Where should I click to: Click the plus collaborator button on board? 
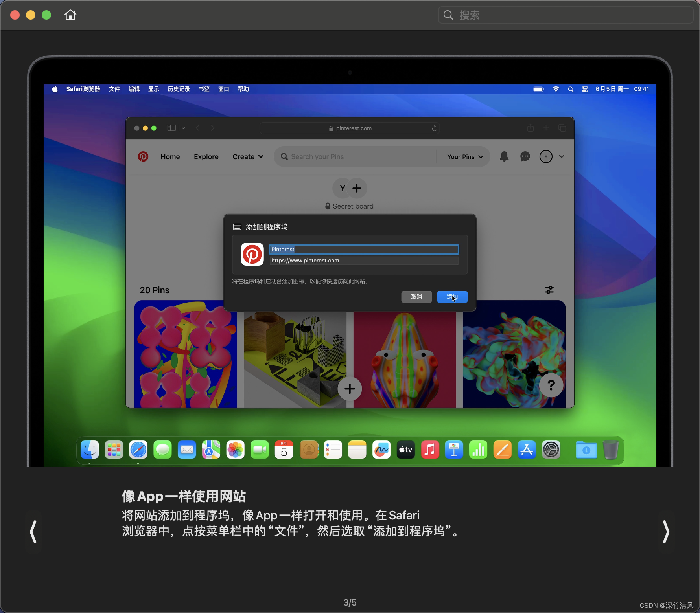[357, 189]
